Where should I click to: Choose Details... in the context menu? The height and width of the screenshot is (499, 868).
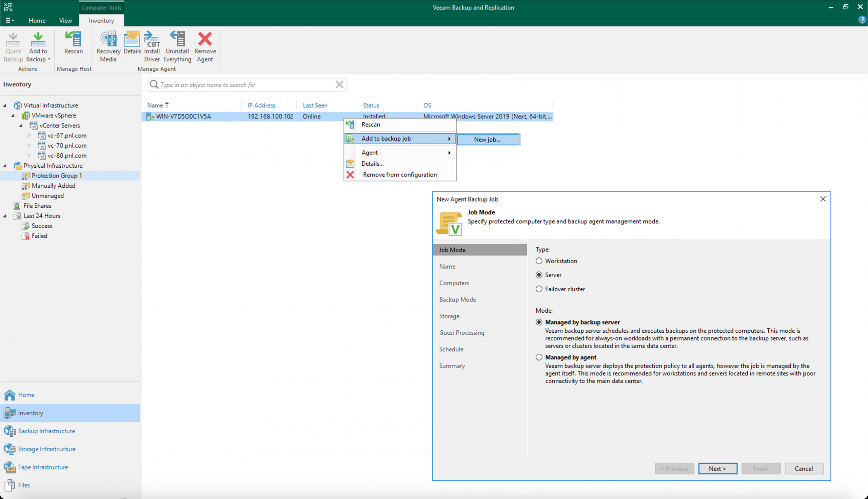pyautogui.click(x=400, y=164)
